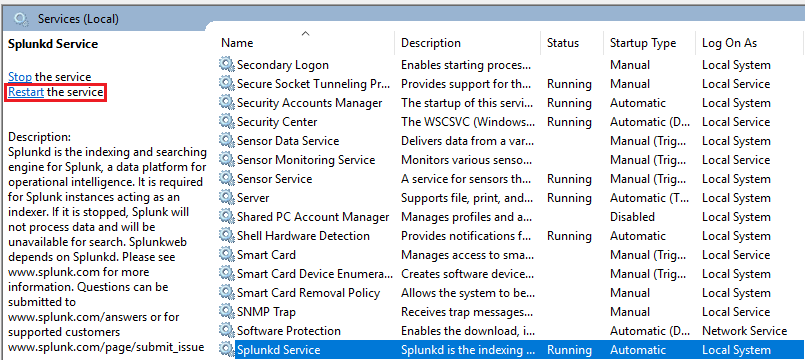The image size is (805, 360).
Task: Click 'Splunkd is the indexing...' description cell
Action: click(x=468, y=350)
